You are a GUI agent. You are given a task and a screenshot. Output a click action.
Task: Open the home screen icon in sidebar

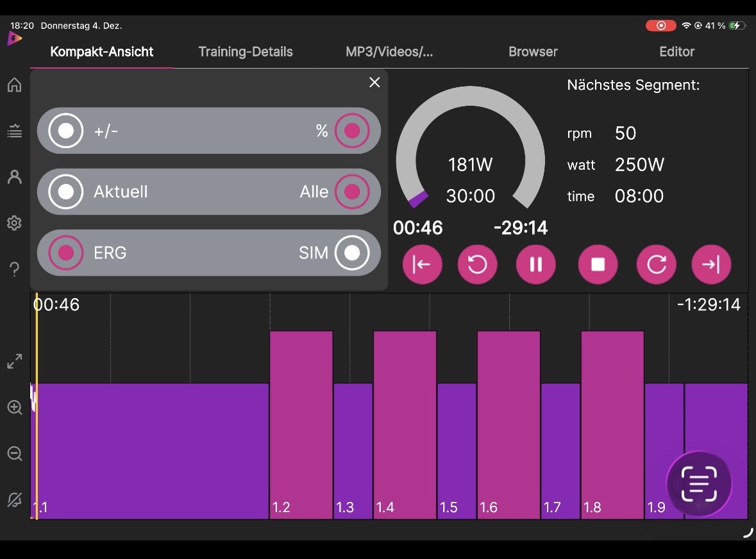[14, 85]
